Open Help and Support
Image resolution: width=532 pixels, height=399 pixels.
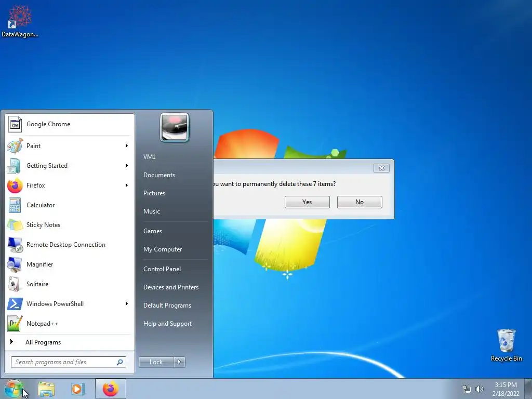tap(167, 324)
